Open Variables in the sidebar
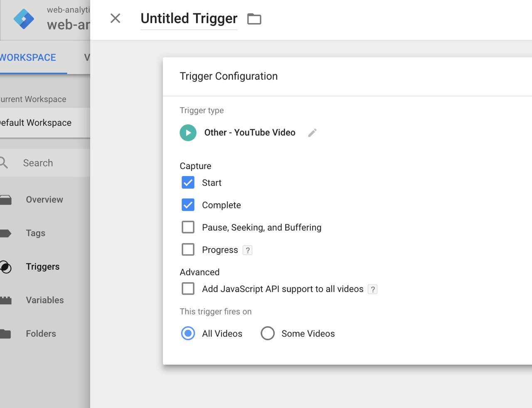Screen dimensions: 532x408 tap(45, 300)
